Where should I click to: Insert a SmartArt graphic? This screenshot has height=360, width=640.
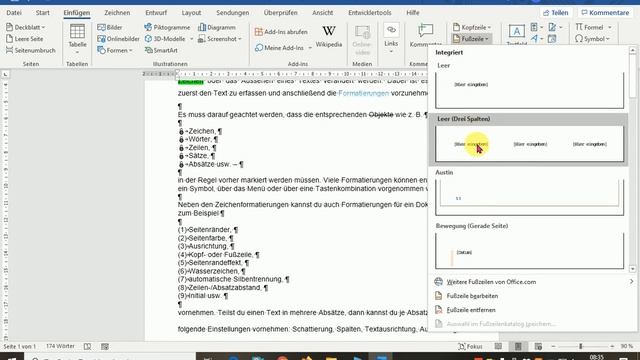point(161,50)
